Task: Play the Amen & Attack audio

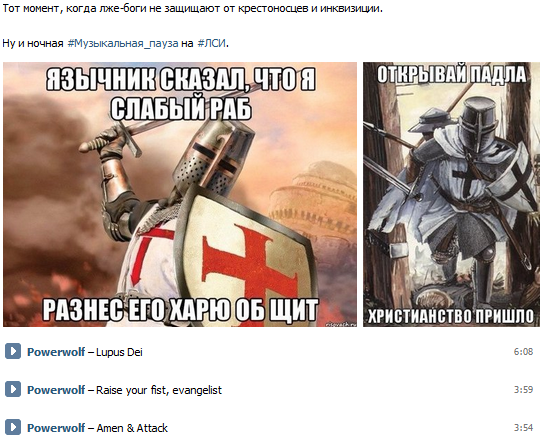Action: (x=13, y=427)
